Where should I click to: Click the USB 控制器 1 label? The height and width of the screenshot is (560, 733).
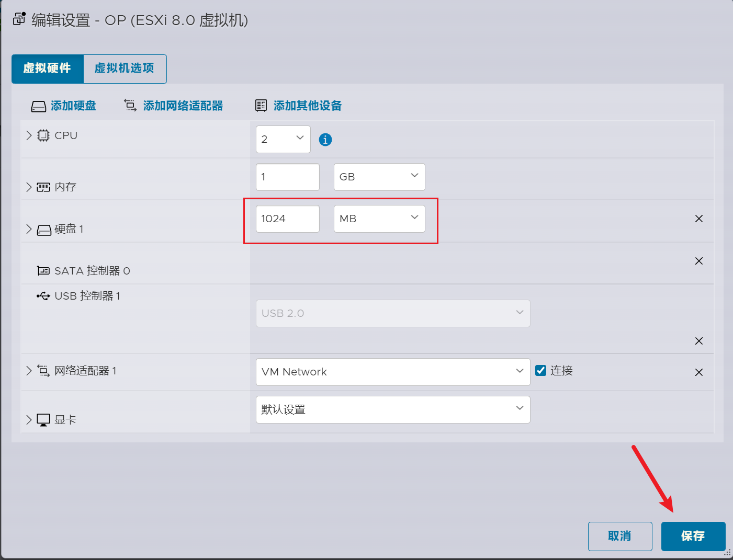87,296
